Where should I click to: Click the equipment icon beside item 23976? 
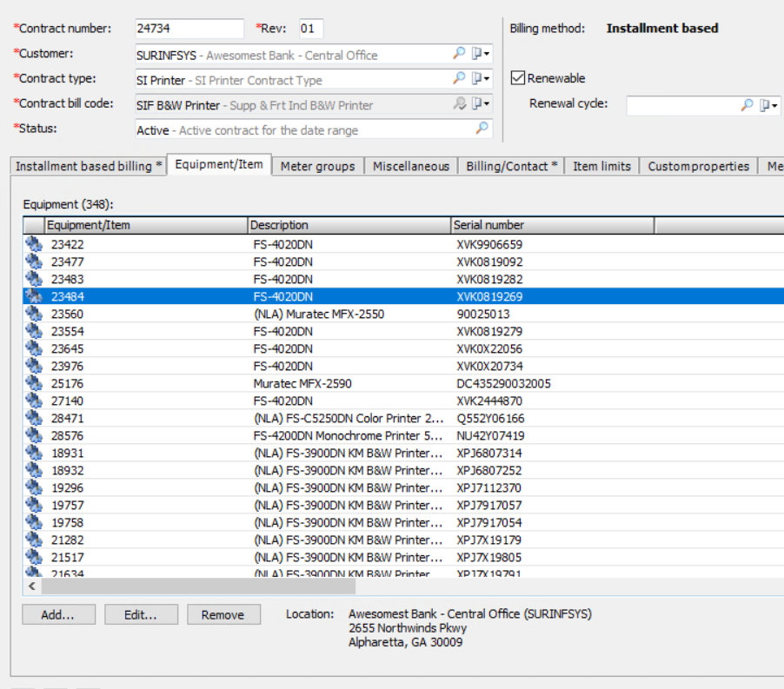coord(34,366)
